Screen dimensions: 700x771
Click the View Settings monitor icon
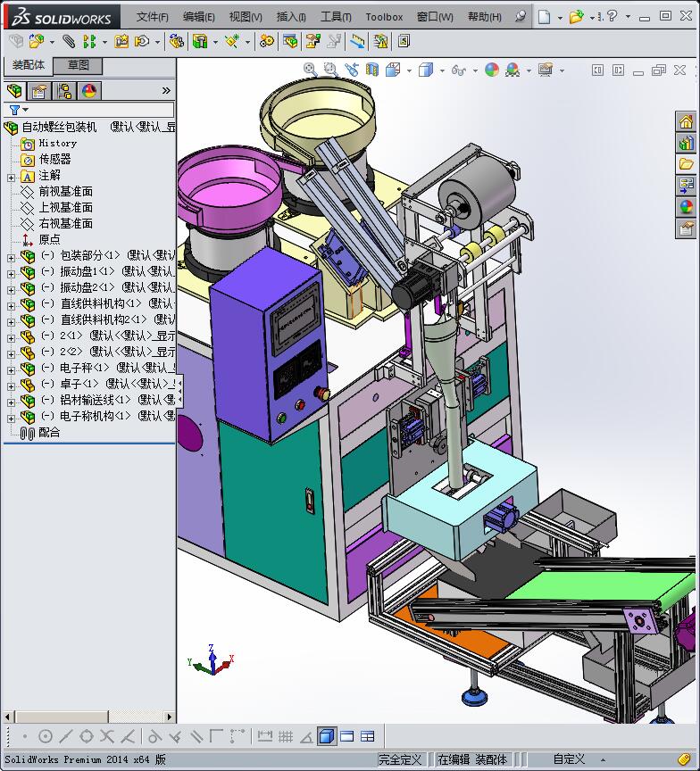pos(545,70)
